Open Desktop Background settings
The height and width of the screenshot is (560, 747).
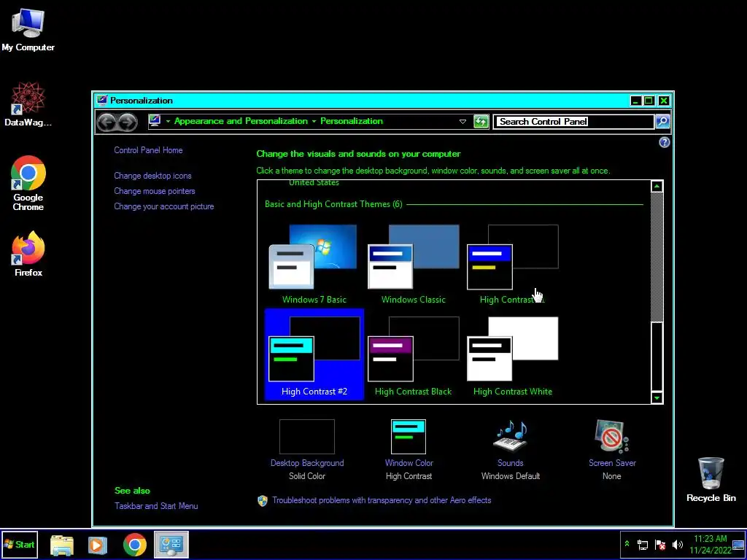tap(307, 449)
